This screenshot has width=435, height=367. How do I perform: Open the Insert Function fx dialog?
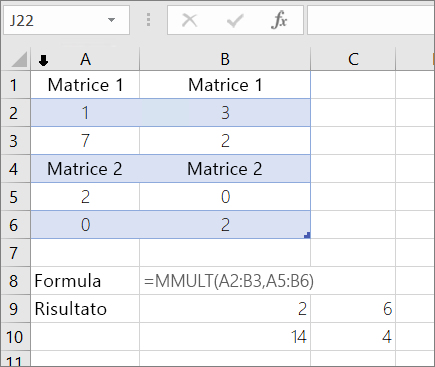click(x=279, y=20)
